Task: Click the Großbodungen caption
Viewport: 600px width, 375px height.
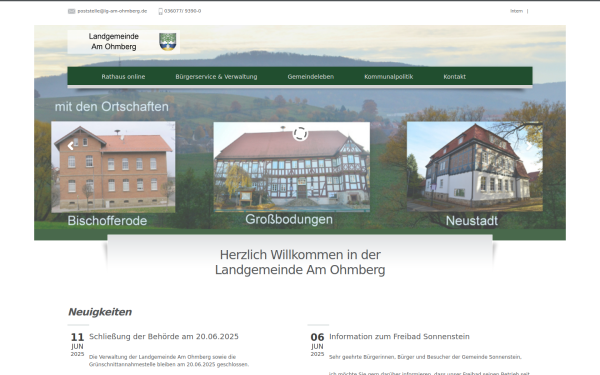Action: point(289,219)
